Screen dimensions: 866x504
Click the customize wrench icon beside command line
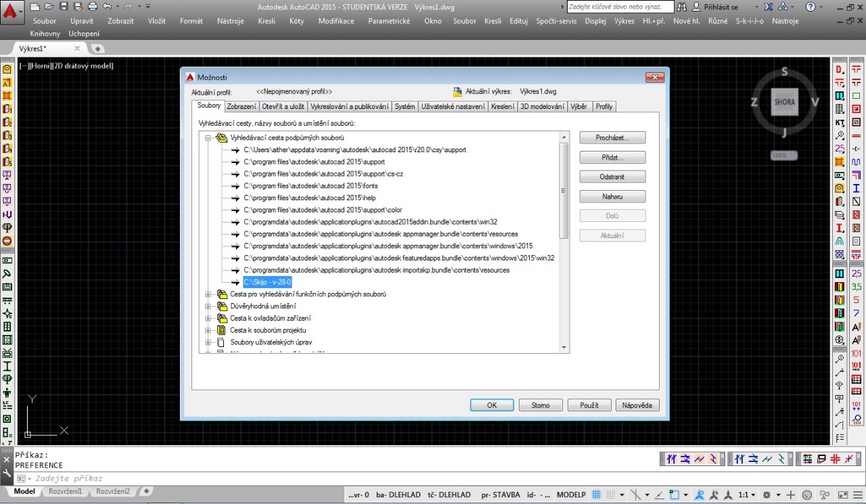[x=7, y=473]
